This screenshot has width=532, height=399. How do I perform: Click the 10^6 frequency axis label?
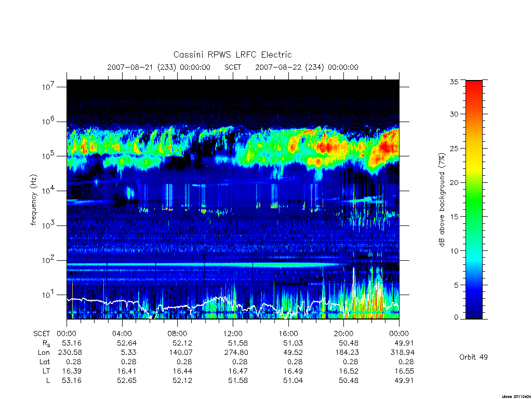click(x=48, y=121)
